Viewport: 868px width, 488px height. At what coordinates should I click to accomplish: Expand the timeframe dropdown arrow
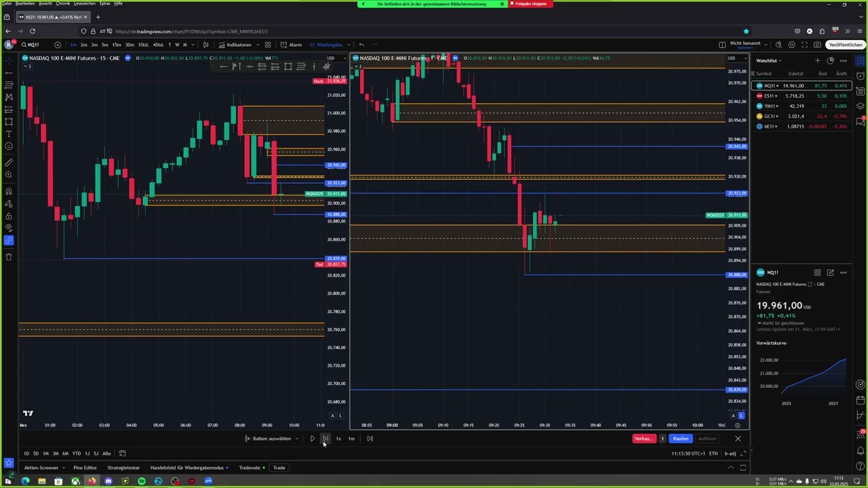click(x=194, y=45)
